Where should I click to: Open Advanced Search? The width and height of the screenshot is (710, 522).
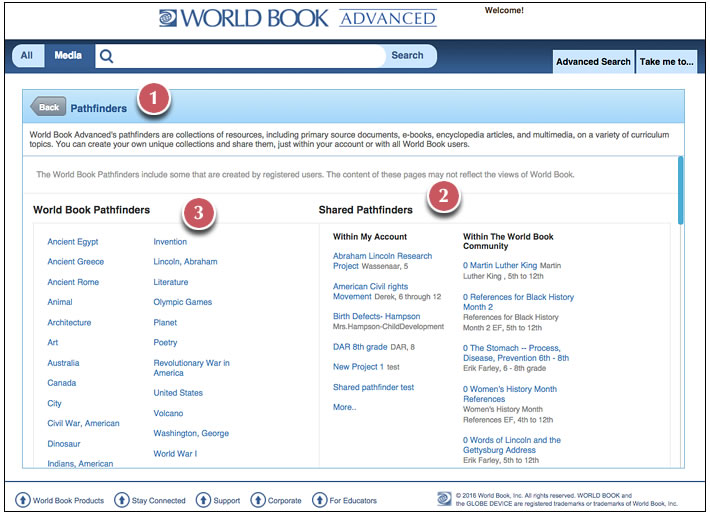click(x=593, y=62)
